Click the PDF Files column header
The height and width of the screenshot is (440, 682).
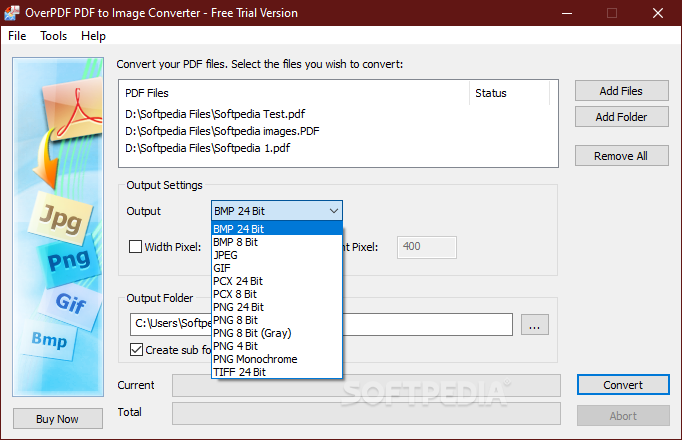(294, 93)
